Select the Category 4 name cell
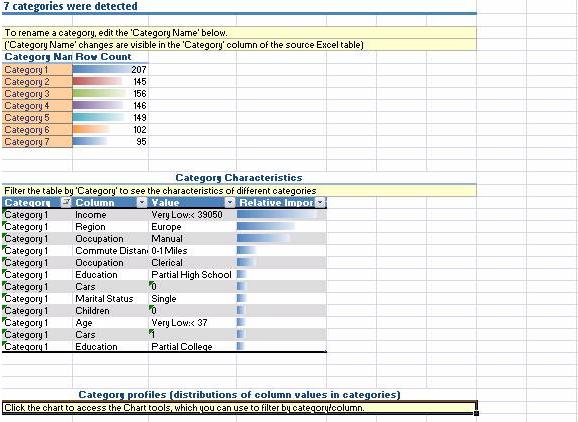Viewport: 578px width, 422px height. (37, 106)
